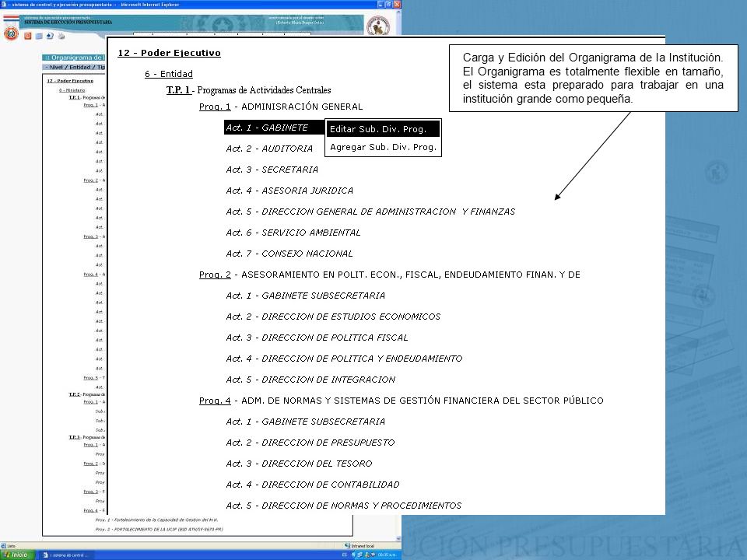Click 'T.P.2' link in background browser tree

74,394
